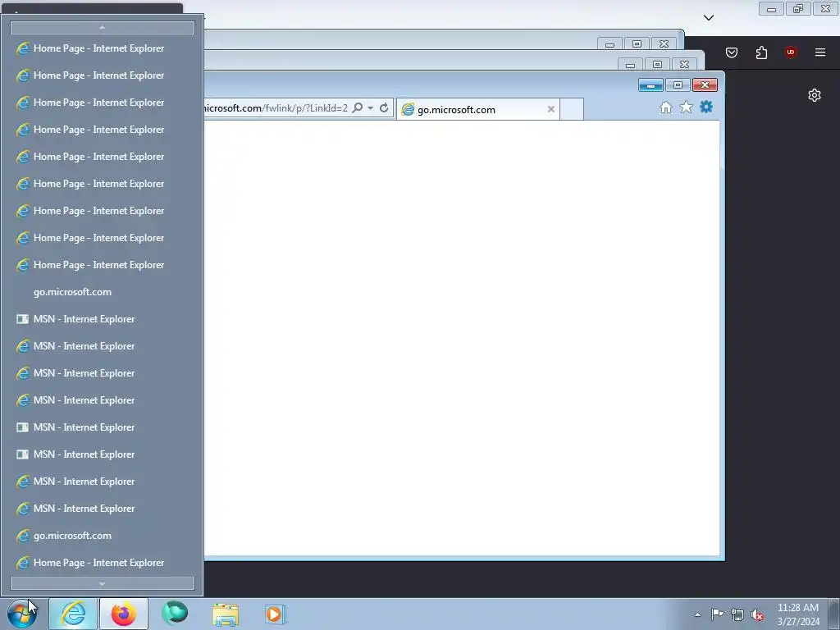
Task: Close the front Internet Explorer window
Action: pyautogui.click(x=705, y=85)
